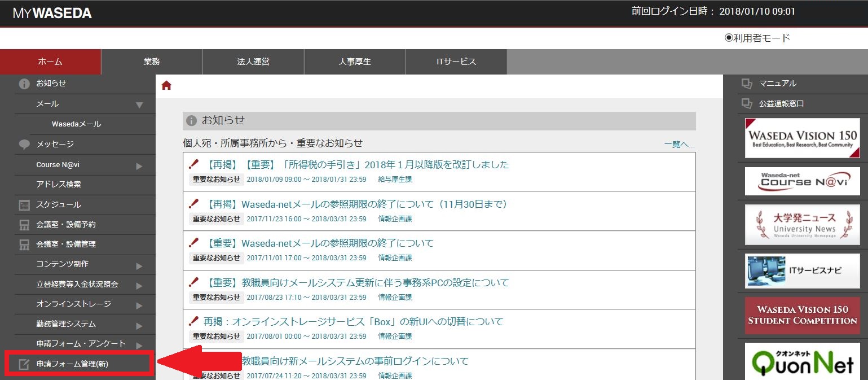Click the ITサービスナビ banner

tap(802, 270)
